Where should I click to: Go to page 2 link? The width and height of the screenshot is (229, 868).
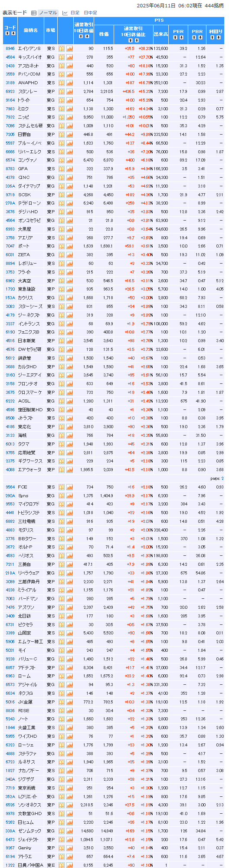click(x=222, y=479)
